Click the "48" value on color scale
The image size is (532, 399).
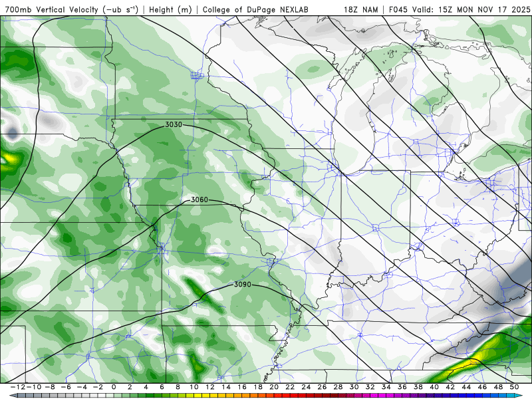pyautogui.click(x=498, y=387)
